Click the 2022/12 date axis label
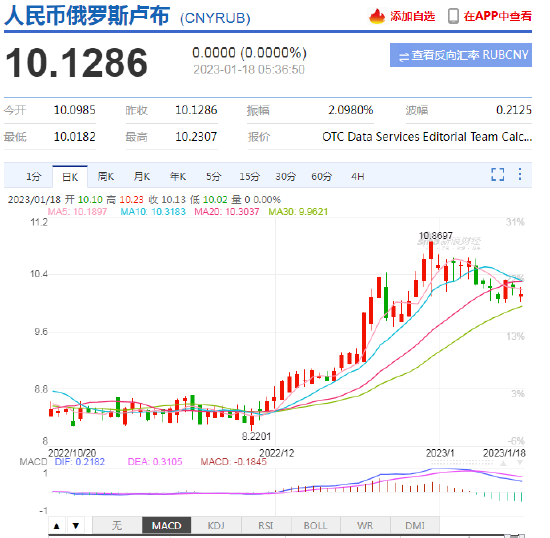Viewport: 550px width, 538px height. [277, 453]
